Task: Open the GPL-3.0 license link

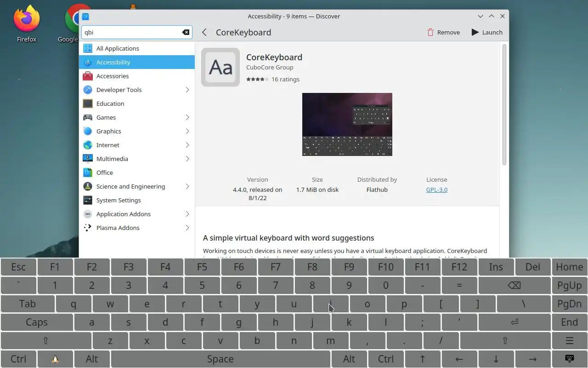Action: (x=436, y=190)
